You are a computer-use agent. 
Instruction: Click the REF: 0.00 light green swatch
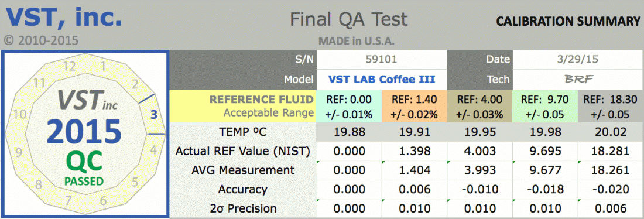pyautogui.click(x=349, y=107)
